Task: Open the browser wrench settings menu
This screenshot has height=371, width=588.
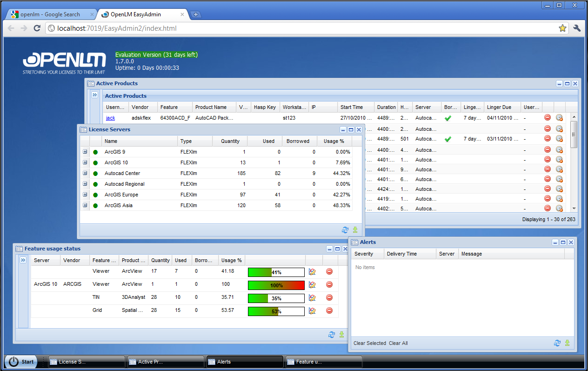Action: pos(577,28)
